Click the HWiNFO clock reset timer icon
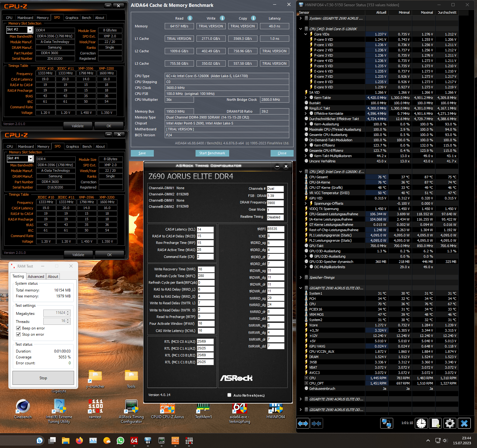This screenshot has height=448, width=477. click(421, 423)
